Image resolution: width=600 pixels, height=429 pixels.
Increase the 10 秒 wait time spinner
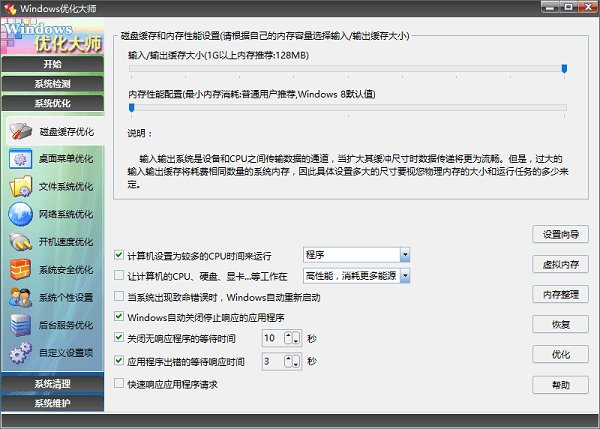point(289,338)
